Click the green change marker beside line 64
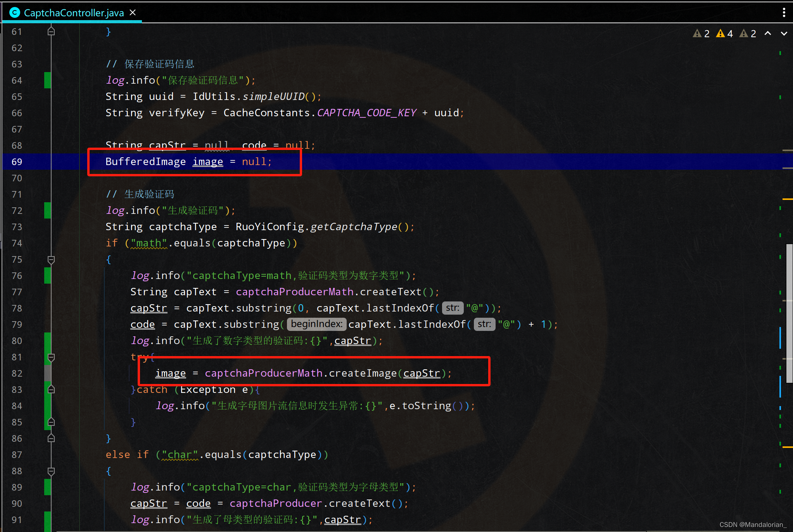Screen dimensions: 793x532 coord(47,81)
